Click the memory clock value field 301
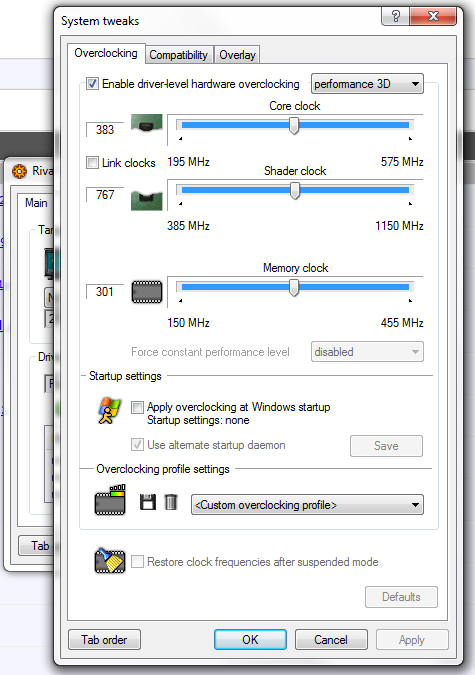This screenshot has height=675, width=475. tap(105, 292)
